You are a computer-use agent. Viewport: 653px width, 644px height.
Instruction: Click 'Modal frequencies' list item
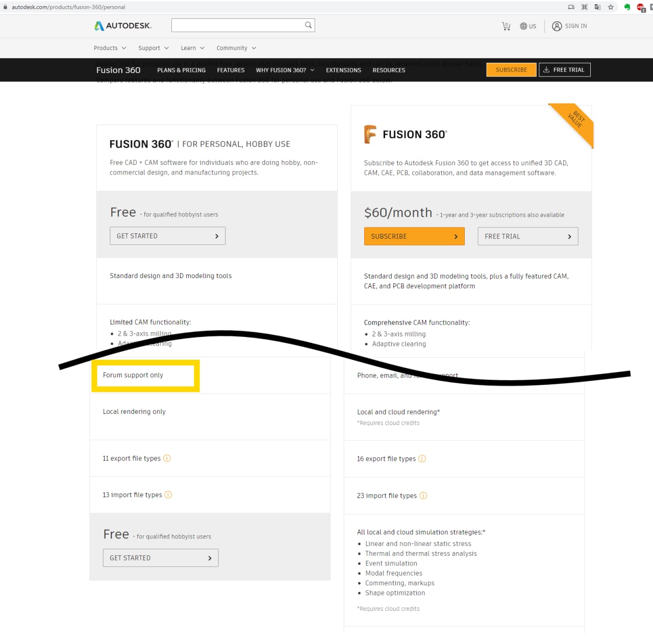coord(394,573)
